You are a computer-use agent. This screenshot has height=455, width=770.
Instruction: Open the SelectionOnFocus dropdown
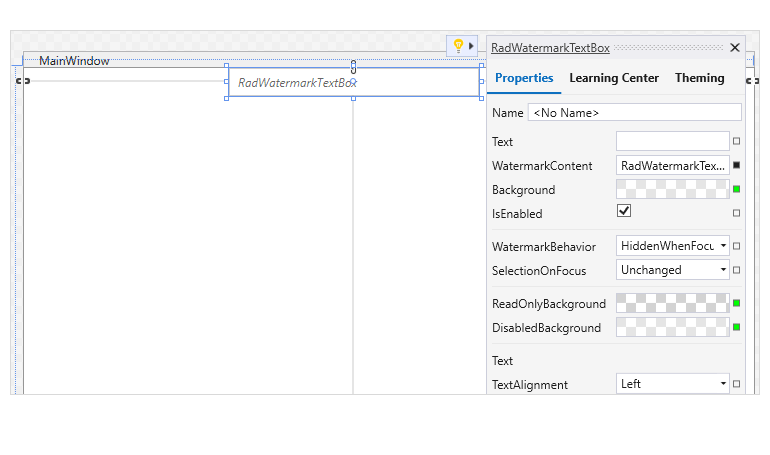672,270
